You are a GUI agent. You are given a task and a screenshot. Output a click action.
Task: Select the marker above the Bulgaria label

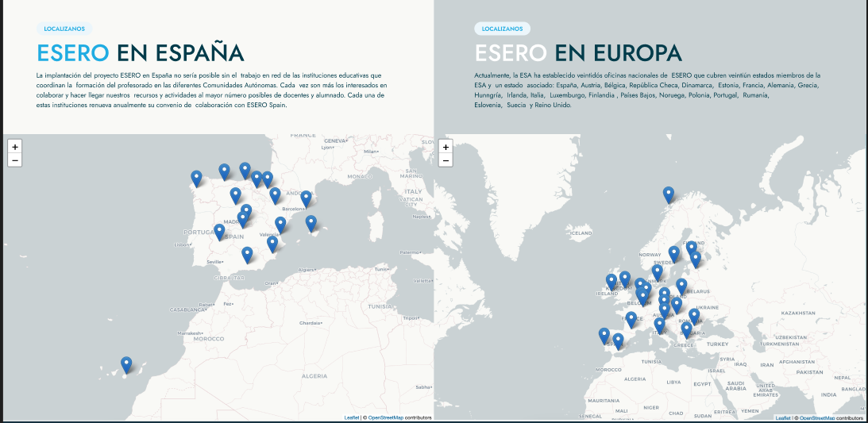686,330
